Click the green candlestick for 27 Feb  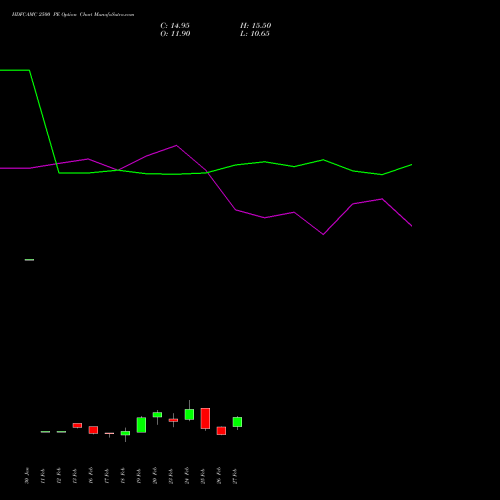click(237, 422)
